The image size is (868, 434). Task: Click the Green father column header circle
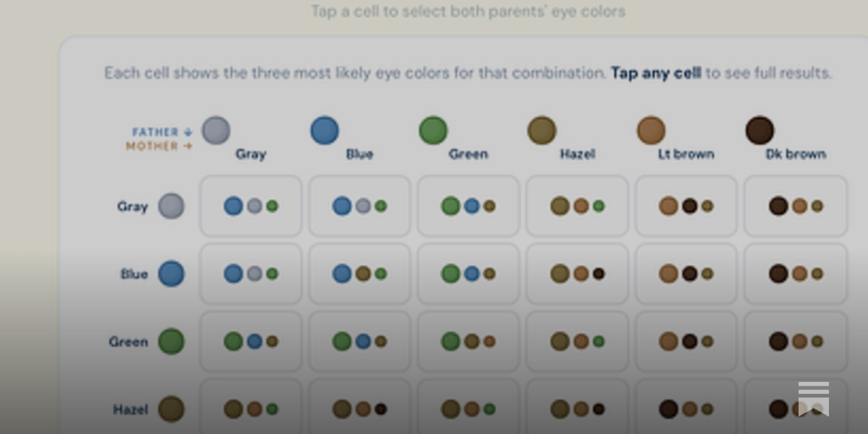click(x=433, y=130)
